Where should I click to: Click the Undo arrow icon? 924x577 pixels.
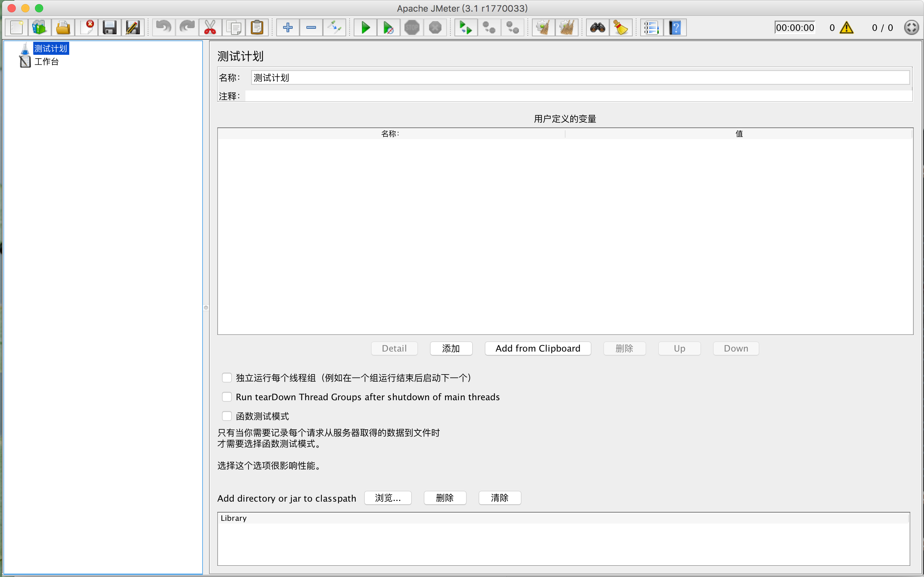(x=164, y=28)
